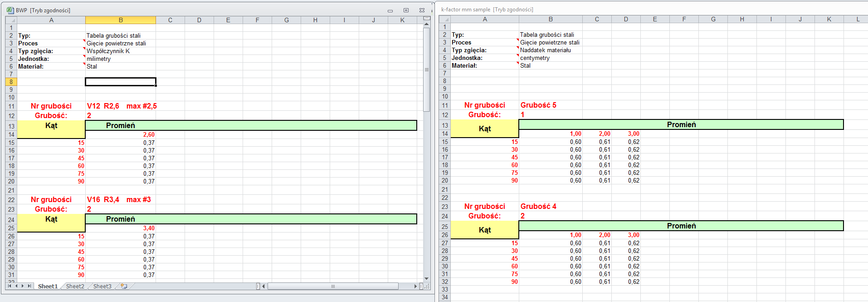Click the vertical split box above the BWP scrollbar
This screenshot has width=868, height=302.
(x=426, y=18)
